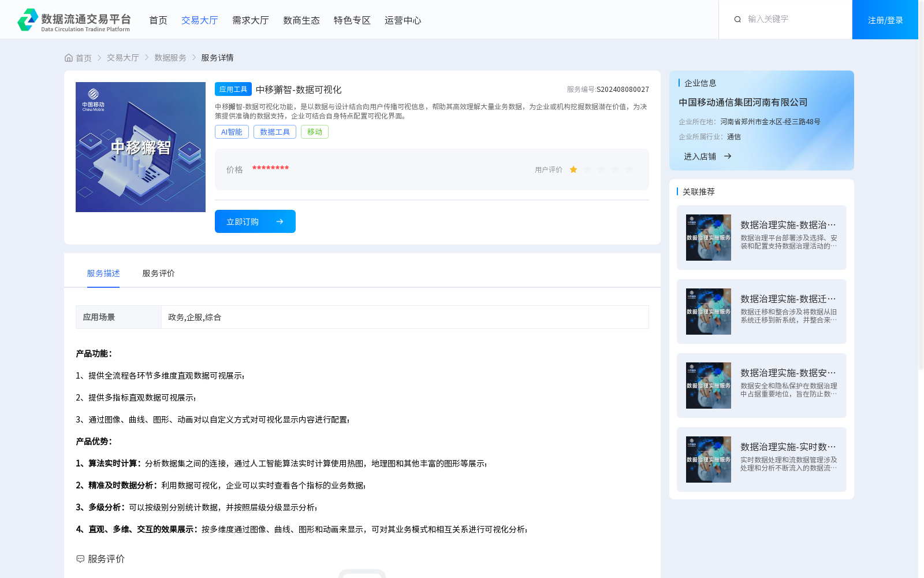Go to 数据服务 in breadcrumb
This screenshot has height=578, width=924.
point(170,58)
